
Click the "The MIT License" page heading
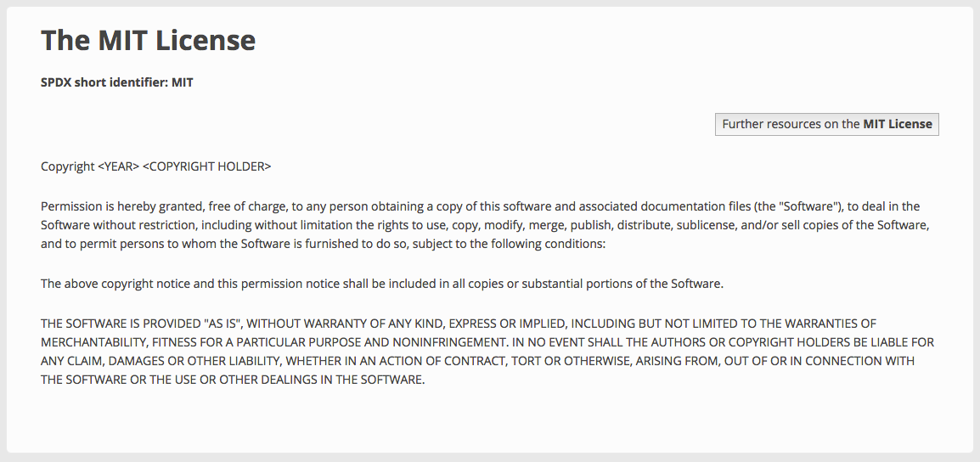tap(148, 40)
